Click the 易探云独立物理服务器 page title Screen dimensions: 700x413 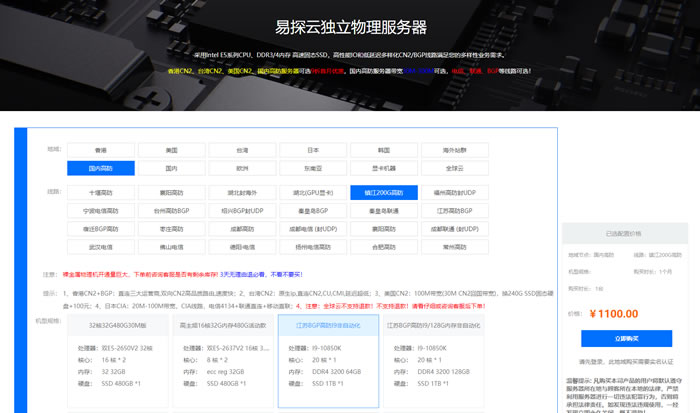(350, 27)
